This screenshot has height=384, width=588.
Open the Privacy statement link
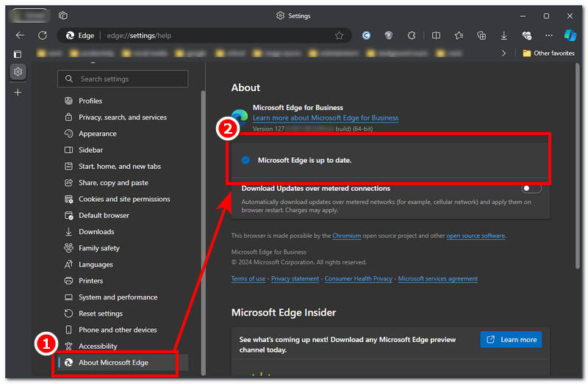[295, 279]
